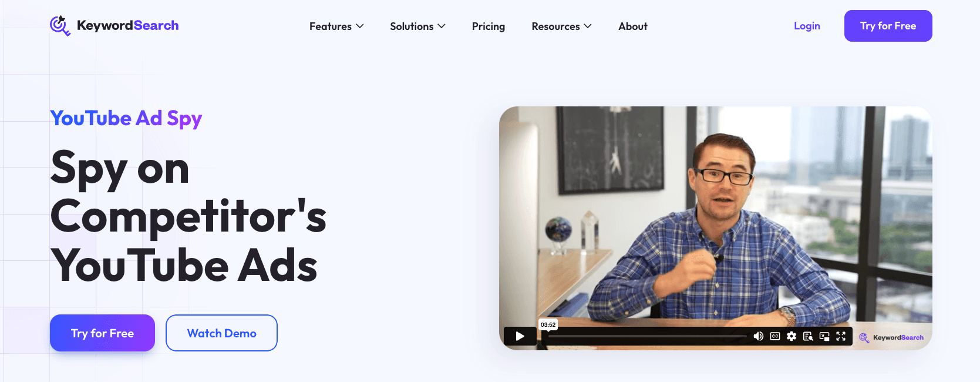Expand the Features dropdown menu
This screenshot has width=980, height=382.
(336, 26)
